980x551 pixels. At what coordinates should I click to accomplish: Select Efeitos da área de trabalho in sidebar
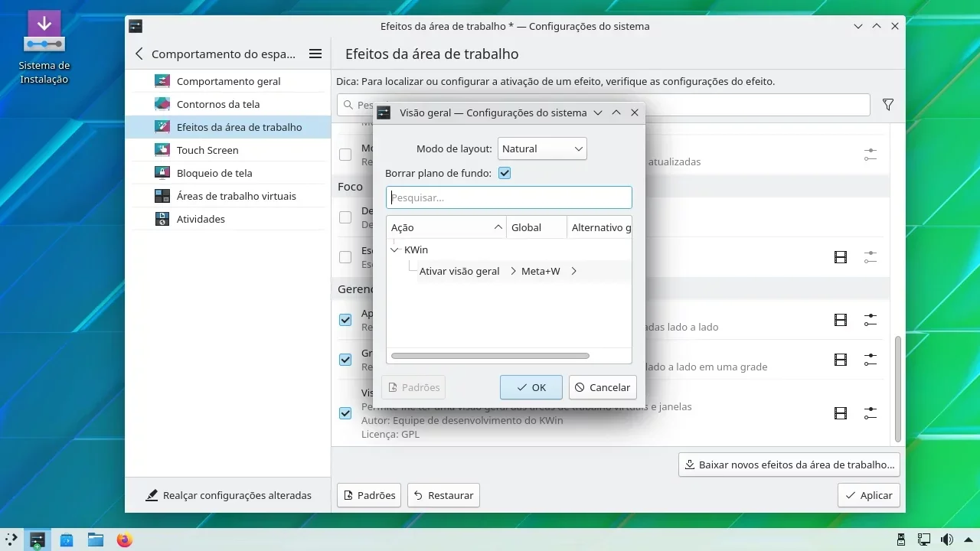pos(228,127)
